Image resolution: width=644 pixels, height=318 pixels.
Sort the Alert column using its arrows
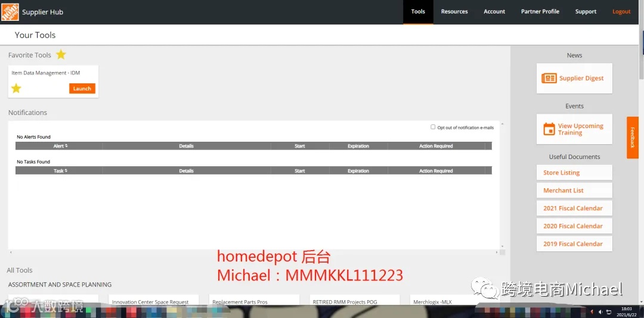coord(67,146)
